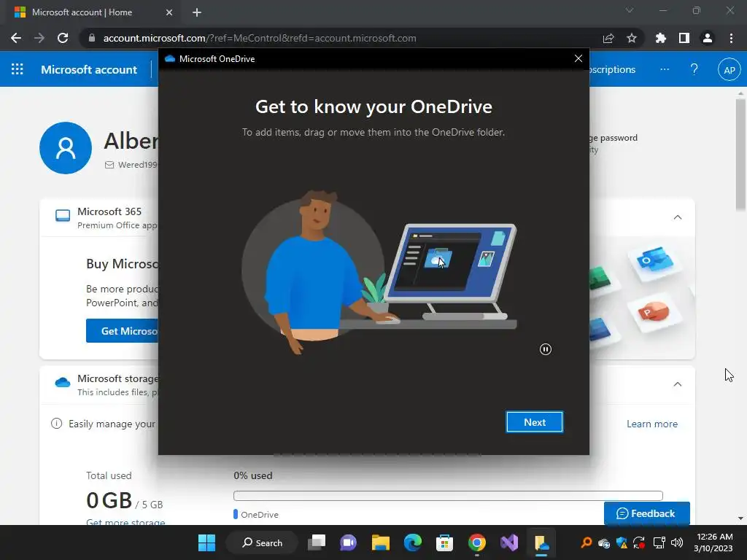Click the Microsoft 365 laptop icon
Screen dimensions: 747x560
tap(63, 216)
